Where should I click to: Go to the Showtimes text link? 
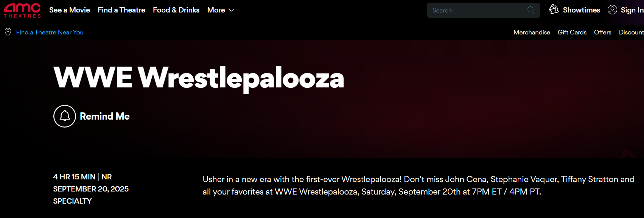581,10
